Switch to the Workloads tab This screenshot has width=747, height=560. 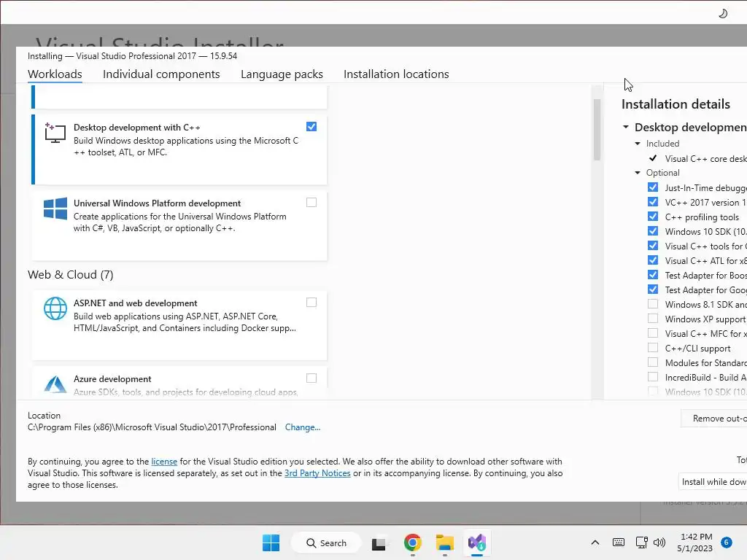[55, 74]
